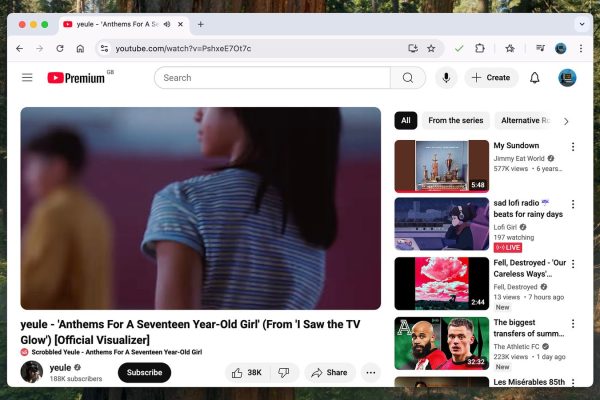Click into the YouTube search field
The height and width of the screenshot is (400, 600).
click(270, 78)
